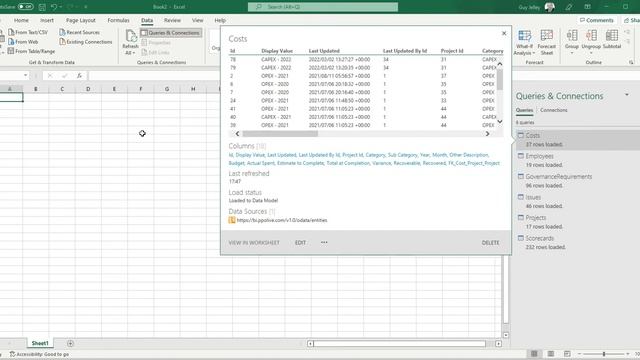Toggle Queries & Connections pane button
Screen dimensions: 640x360
171,33
